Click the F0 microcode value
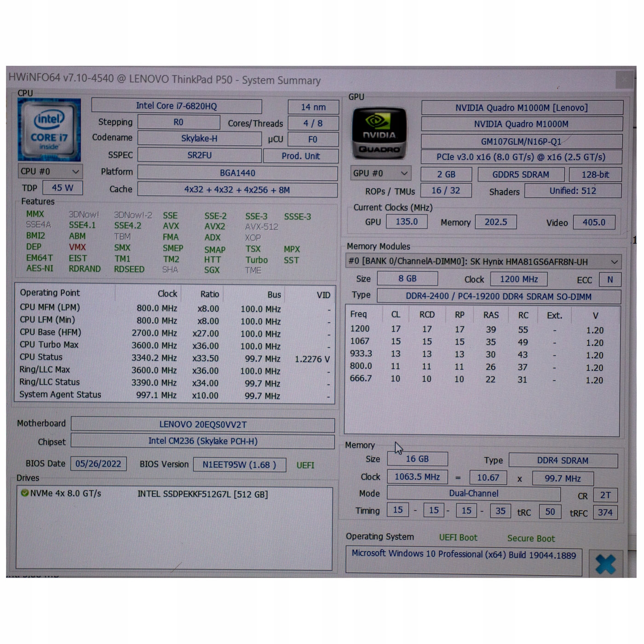 click(313, 139)
